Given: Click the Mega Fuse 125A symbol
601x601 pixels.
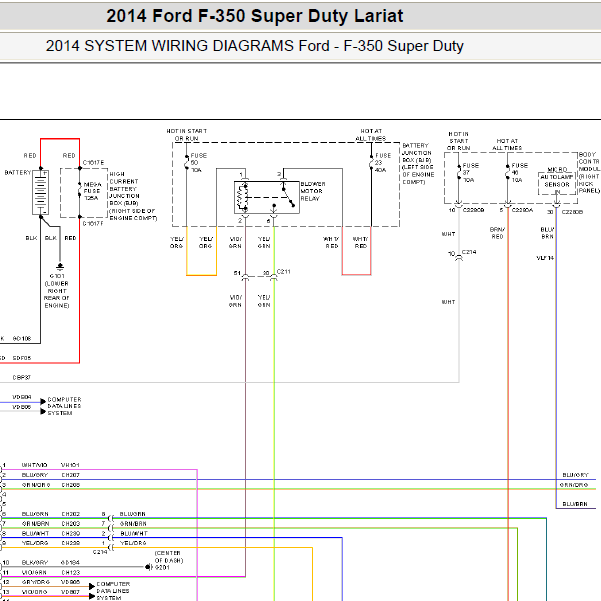Looking at the screenshot, I should (x=80, y=191).
